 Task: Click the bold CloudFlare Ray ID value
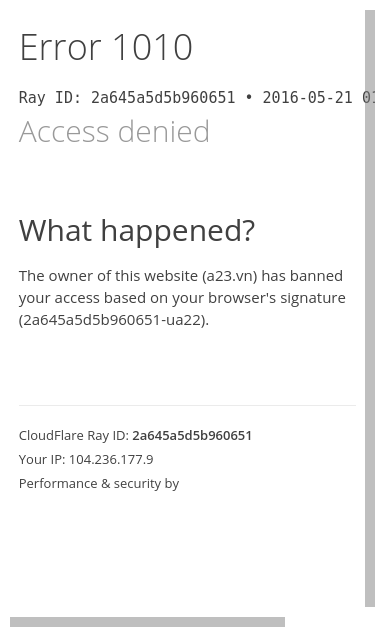point(192,435)
